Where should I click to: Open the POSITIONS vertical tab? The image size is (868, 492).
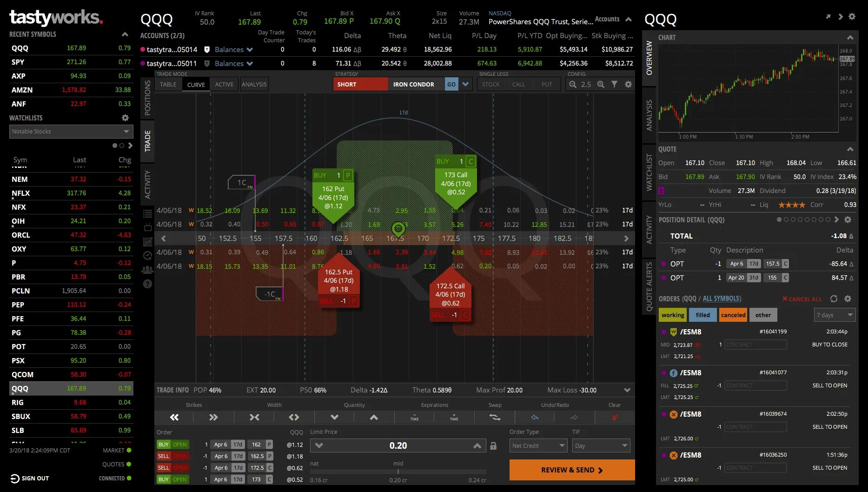[147, 98]
